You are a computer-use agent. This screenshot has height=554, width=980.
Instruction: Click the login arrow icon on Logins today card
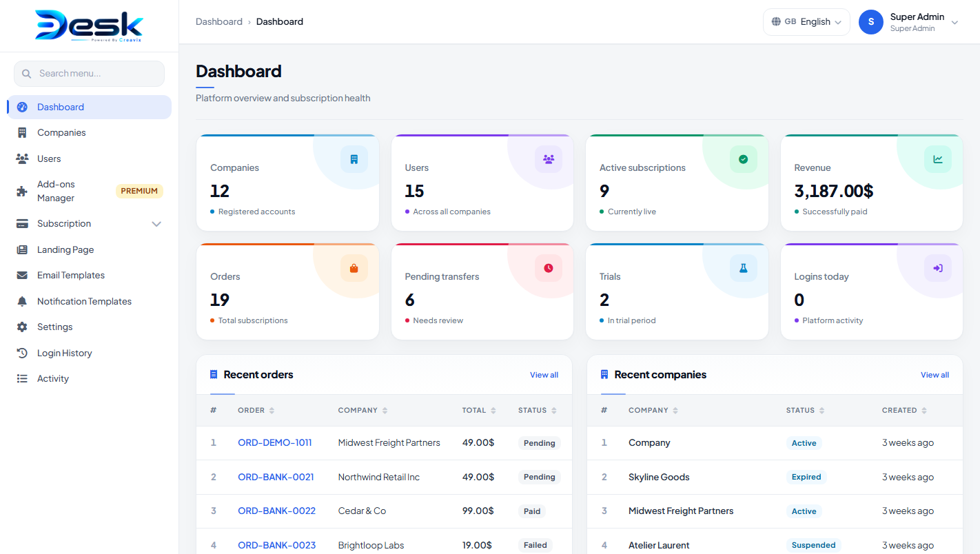coord(938,268)
